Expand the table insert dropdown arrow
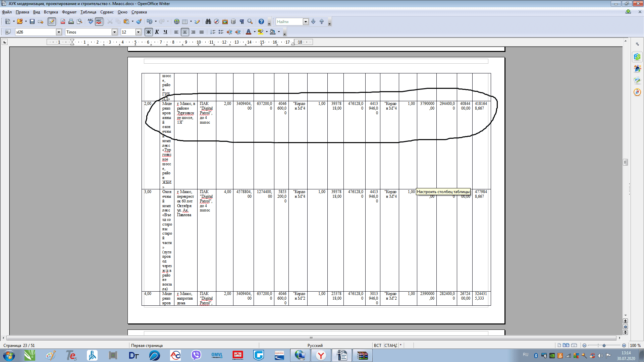 (191, 21)
